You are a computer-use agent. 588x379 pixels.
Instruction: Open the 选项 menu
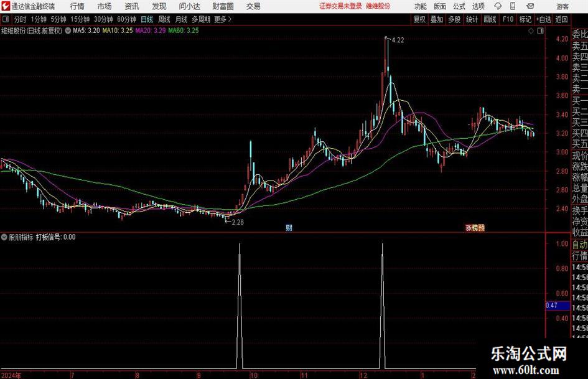pyautogui.click(x=478, y=6)
